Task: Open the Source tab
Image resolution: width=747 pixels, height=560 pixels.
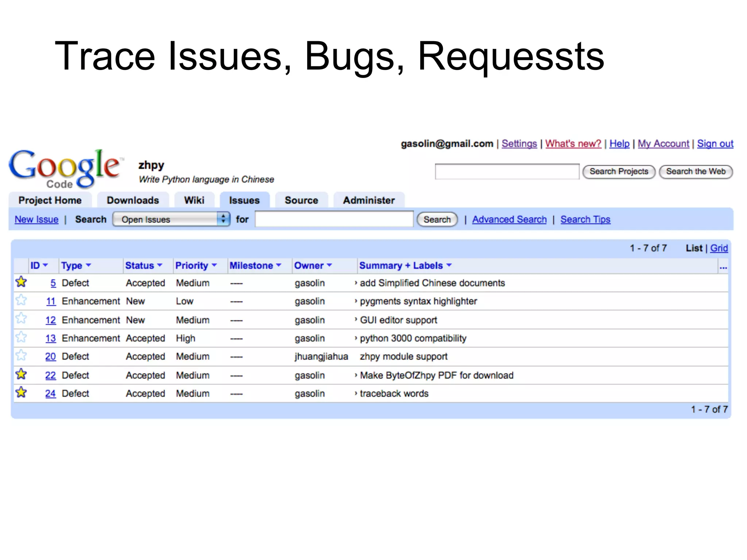Action: tap(301, 200)
